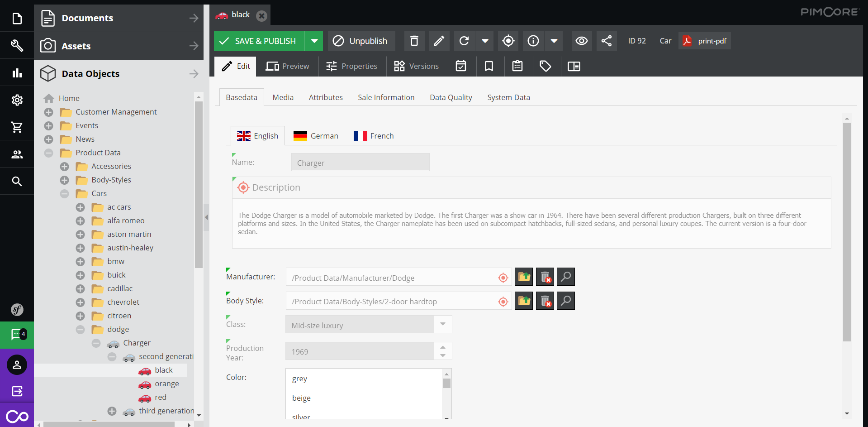Open the Marketing bar chart icon
Viewport: 868px width, 427px height.
pyautogui.click(x=17, y=72)
